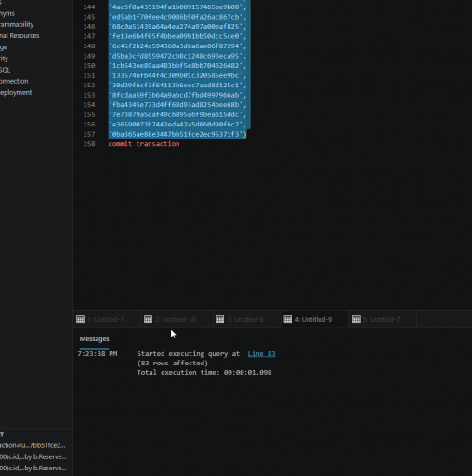This screenshot has height=476, width=472.
Task: Click the grid icon on the Untitled-7 tab
Action: pos(356,319)
